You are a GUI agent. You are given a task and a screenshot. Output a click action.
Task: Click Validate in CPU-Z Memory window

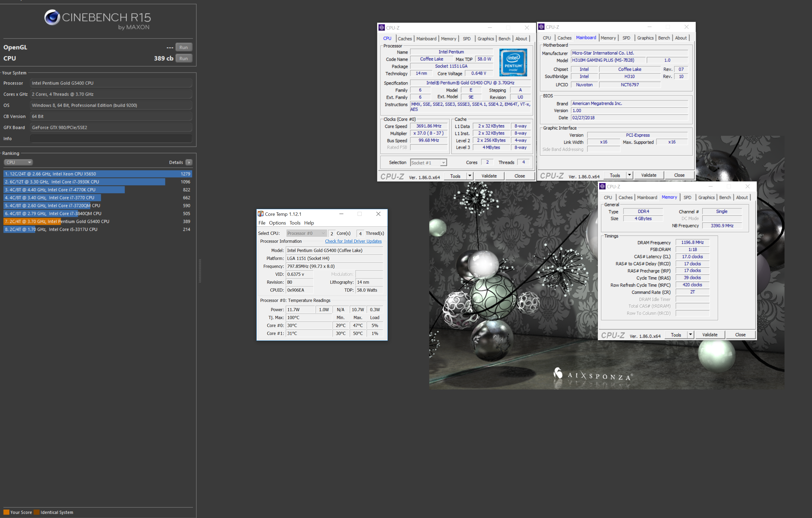710,335
